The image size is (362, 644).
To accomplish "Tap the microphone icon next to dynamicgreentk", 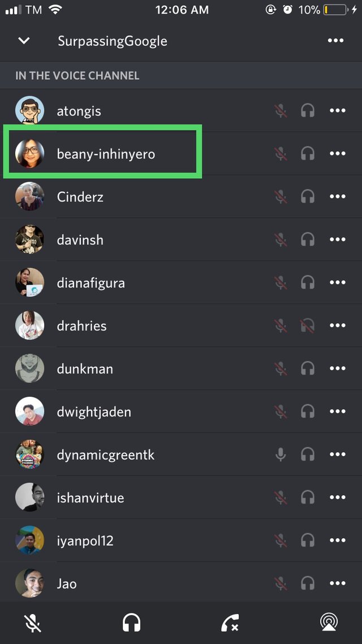I will point(281,454).
